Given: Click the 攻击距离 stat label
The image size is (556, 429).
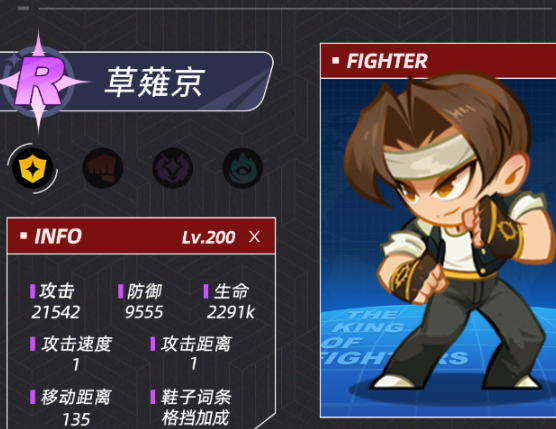Looking at the screenshot, I should [196, 344].
